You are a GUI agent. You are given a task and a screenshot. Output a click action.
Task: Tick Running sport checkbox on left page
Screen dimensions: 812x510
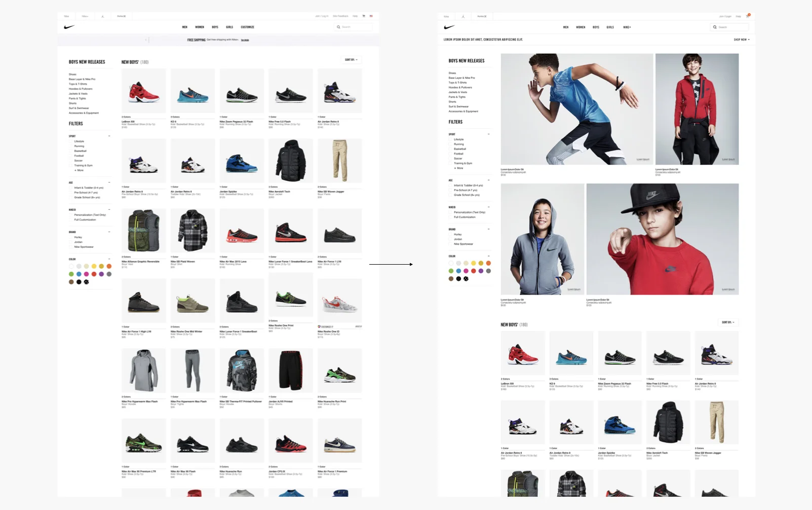(x=71, y=146)
